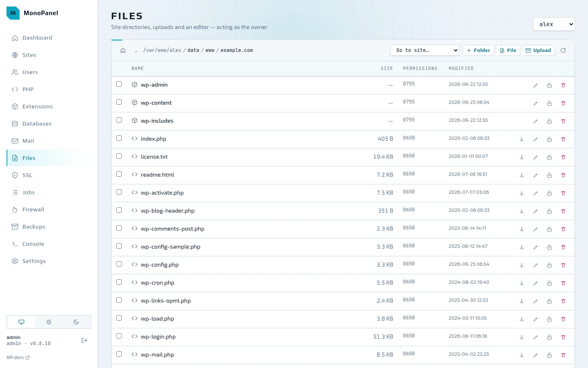Open the Console page
Image resolution: width=588 pixels, height=368 pixels.
coord(49,244)
